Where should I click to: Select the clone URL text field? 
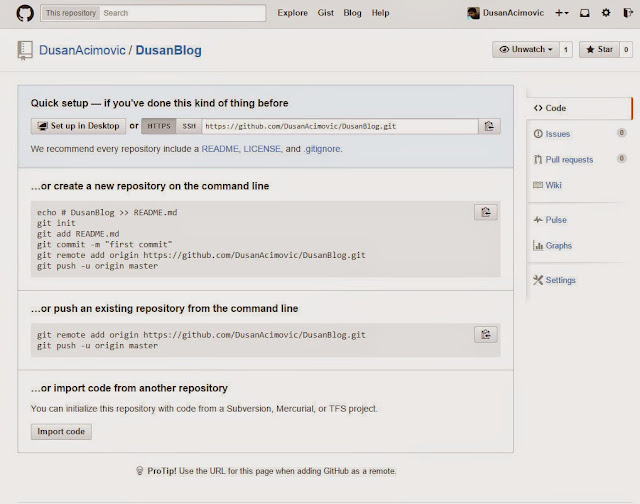[340, 126]
